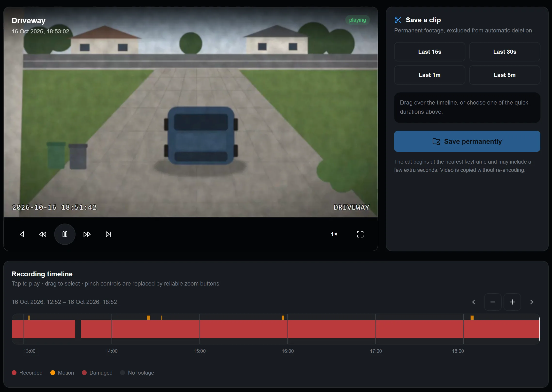Screen dimensions: 552x392
Task: Click the No footage legend entry
Action: tap(137, 373)
